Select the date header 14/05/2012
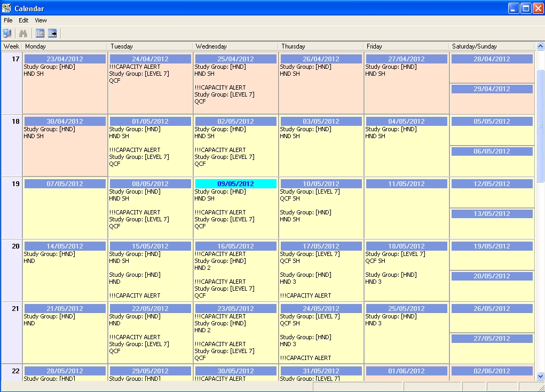This screenshot has width=545, height=392. tap(65, 246)
